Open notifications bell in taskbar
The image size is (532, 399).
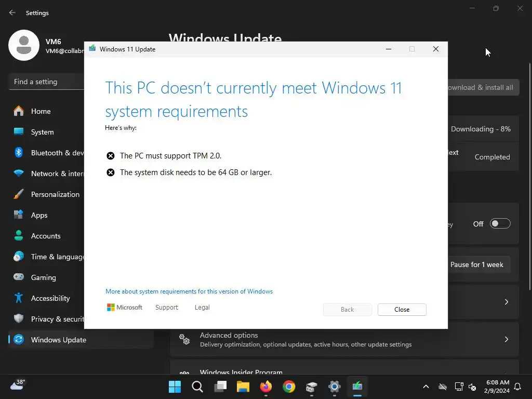tap(518, 387)
